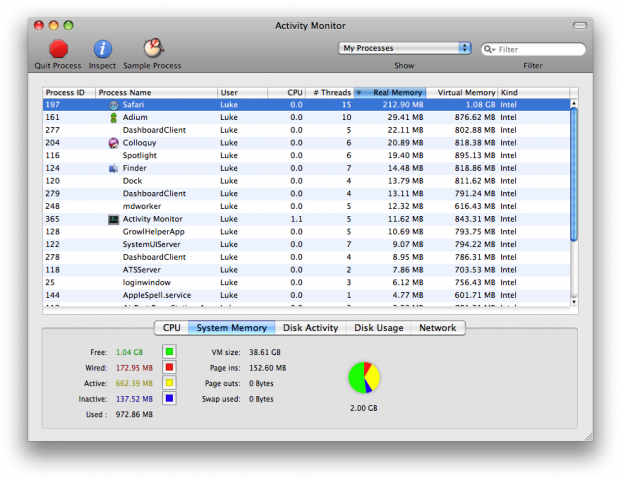Click into the Filter search field
Screen dimensions: 621x480
[533, 49]
